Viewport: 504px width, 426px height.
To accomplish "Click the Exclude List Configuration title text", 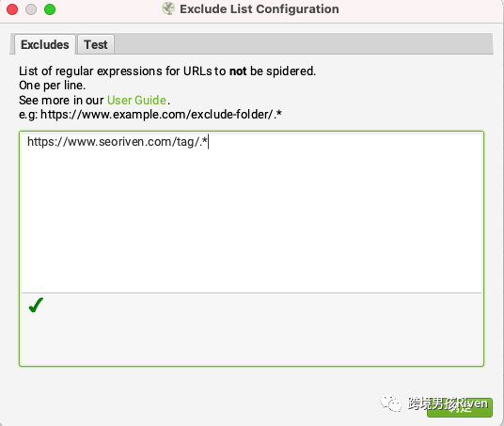I will click(260, 9).
